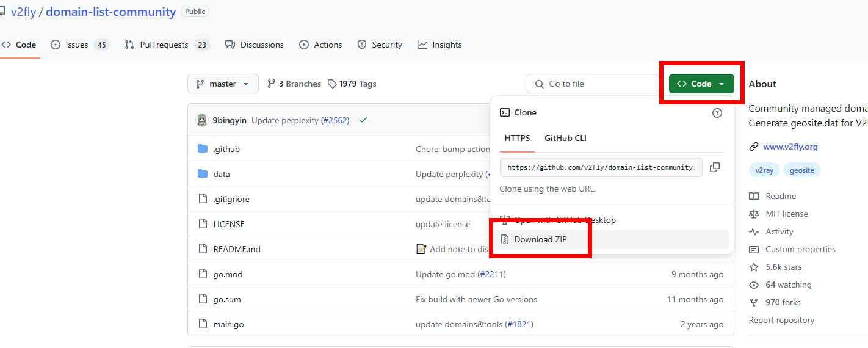Open the .gitignore file
868x348 pixels.
tap(231, 199)
